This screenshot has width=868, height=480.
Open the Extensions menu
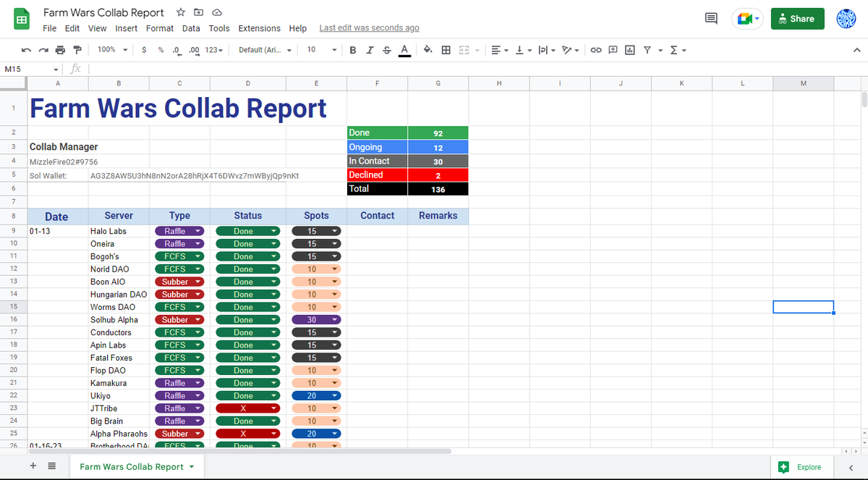point(260,28)
